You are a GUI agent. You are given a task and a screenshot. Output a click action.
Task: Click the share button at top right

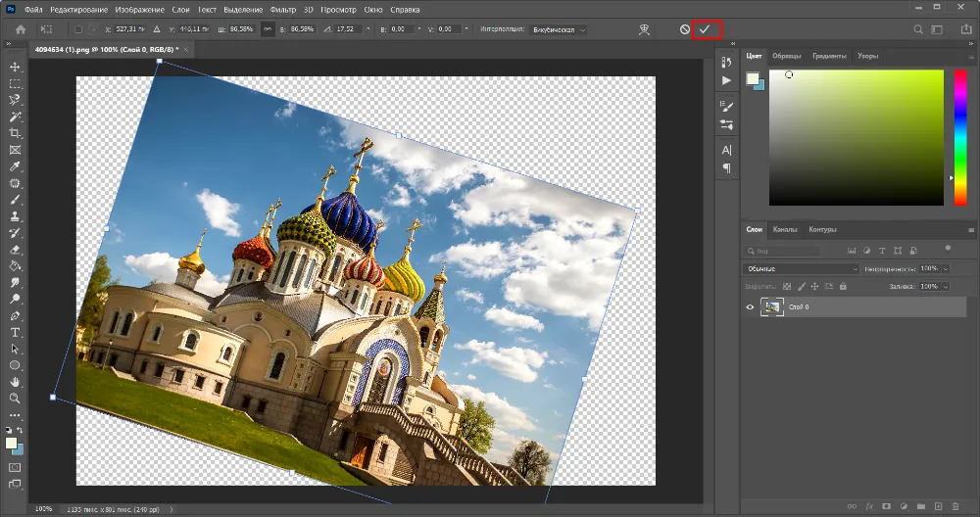click(x=966, y=29)
